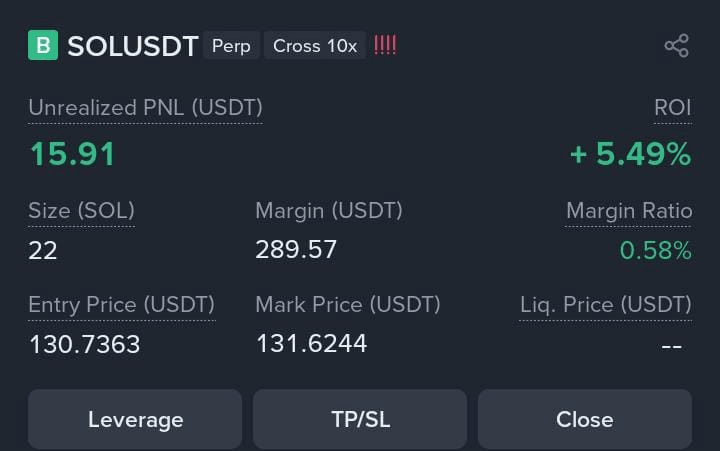Image resolution: width=720 pixels, height=451 pixels.
Task: Tap the Cross 10x margin mode tag
Action: tap(315, 45)
